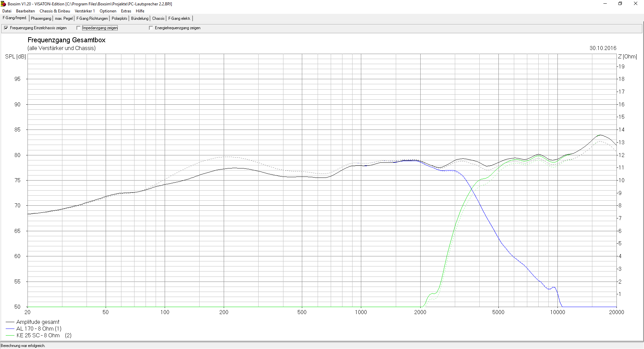Show the Polarplots tab

(x=119, y=18)
